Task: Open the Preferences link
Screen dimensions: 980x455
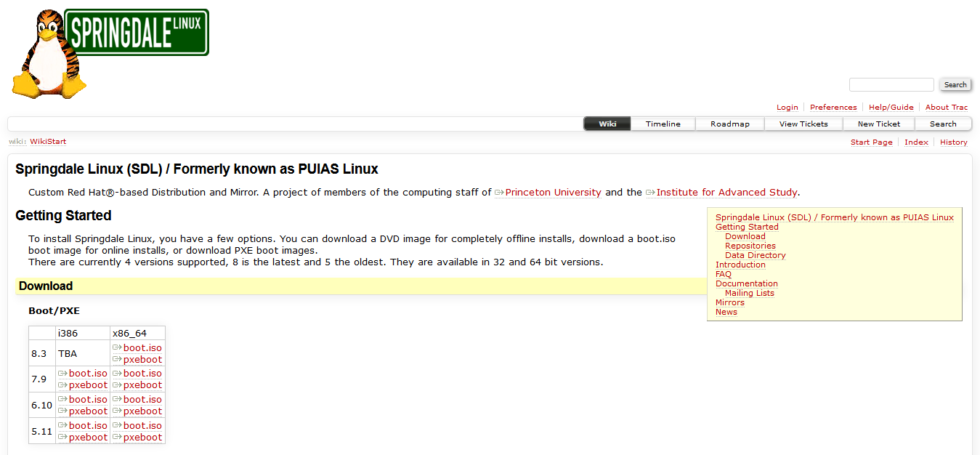Action: coord(833,107)
